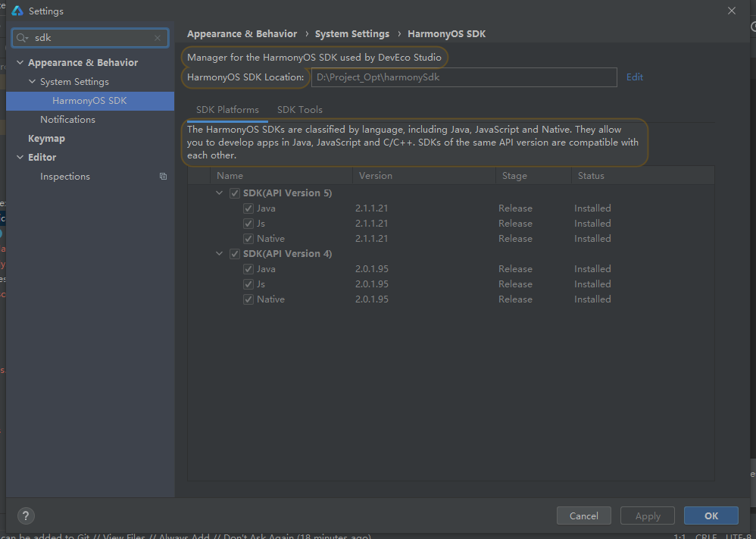Open Notifications settings

click(67, 119)
